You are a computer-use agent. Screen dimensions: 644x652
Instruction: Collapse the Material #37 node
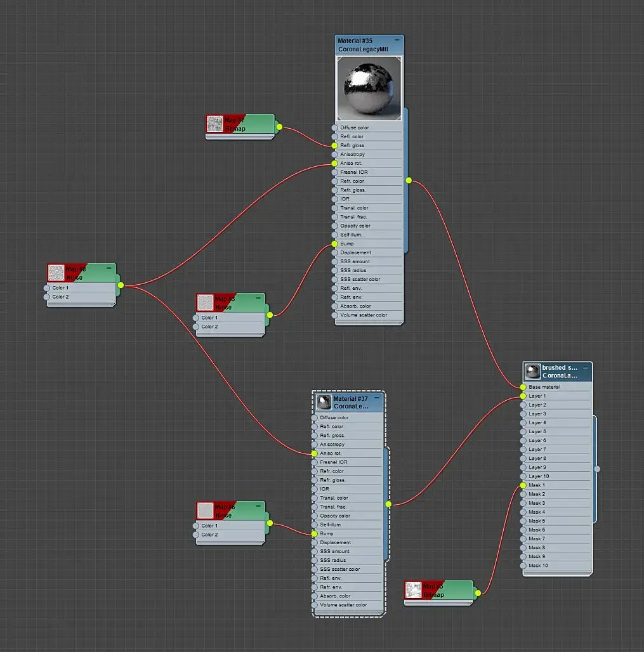376,398
